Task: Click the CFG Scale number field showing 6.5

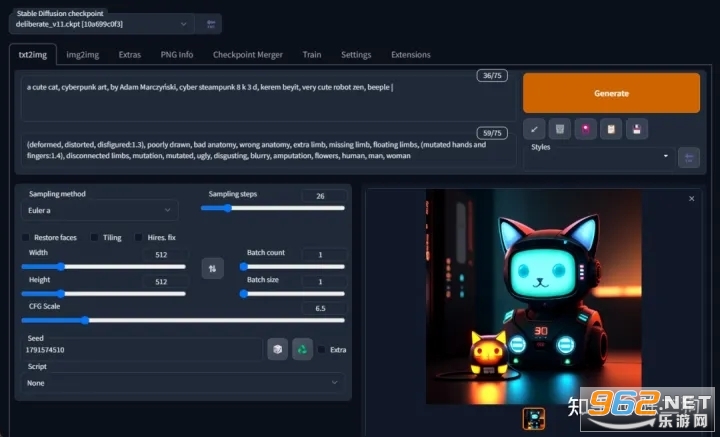Action: (x=324, y=308)
